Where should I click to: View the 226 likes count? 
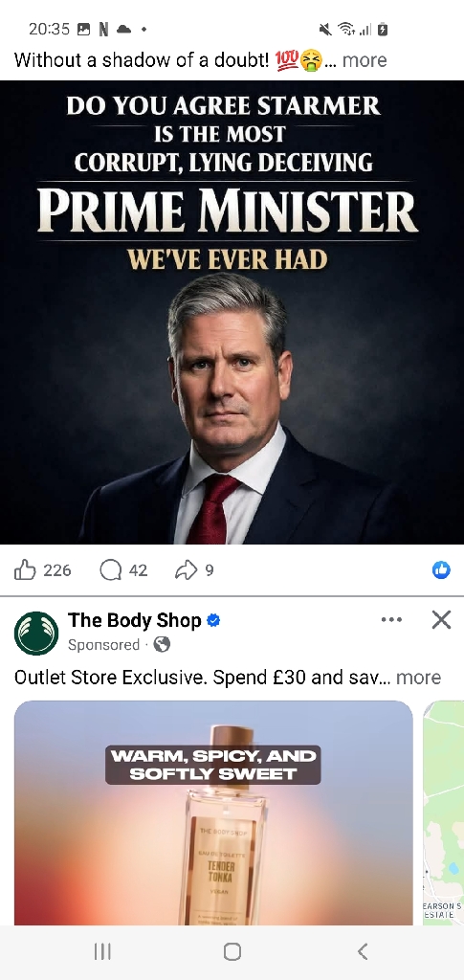click(x=56, y=570)
